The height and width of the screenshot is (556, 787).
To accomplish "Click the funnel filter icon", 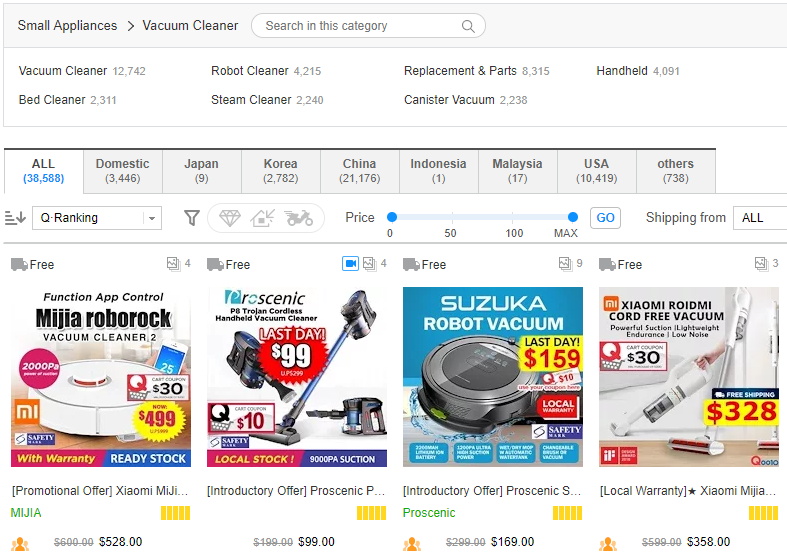I will click(192, 218).
